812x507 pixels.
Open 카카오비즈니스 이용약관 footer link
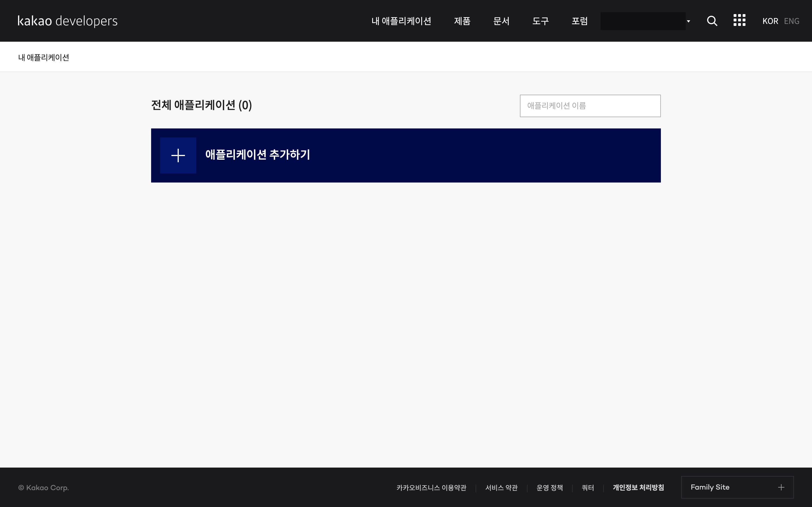pos(431,488)
